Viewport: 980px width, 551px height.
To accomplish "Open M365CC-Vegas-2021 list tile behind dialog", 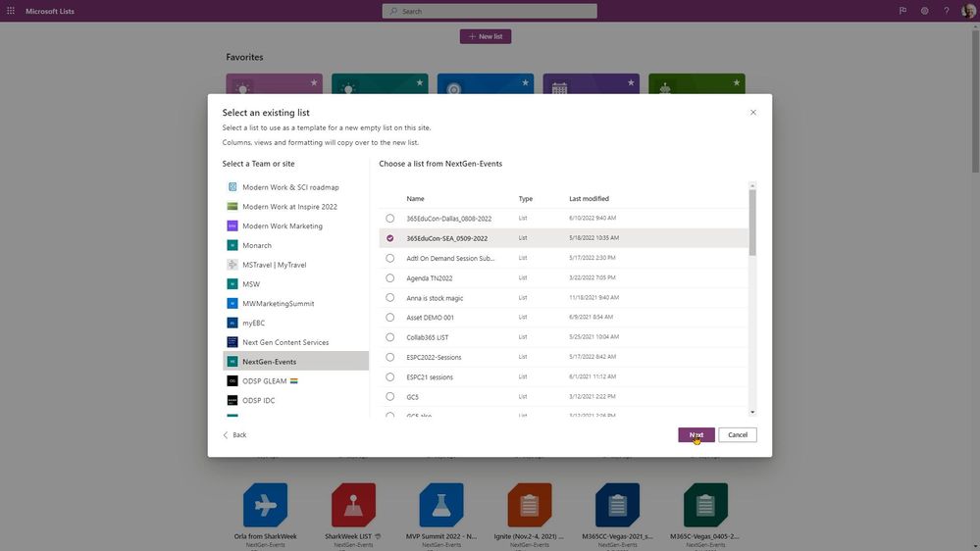I will [x=617, y=505].
